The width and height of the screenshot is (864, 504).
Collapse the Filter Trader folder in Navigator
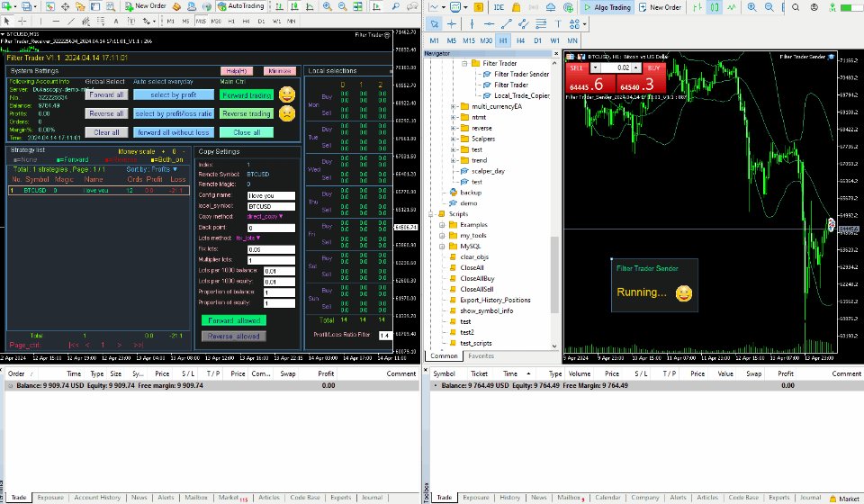[464, 63]
